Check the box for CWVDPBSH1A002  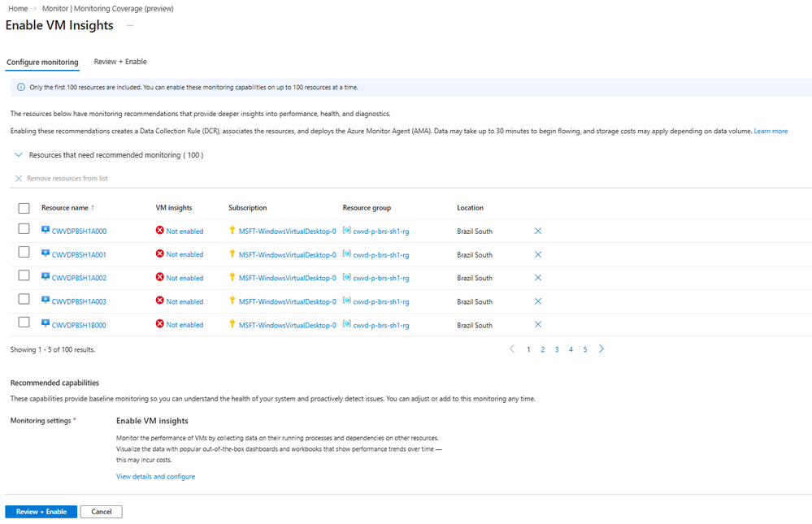pyautogui.click(x=24, y=275)
